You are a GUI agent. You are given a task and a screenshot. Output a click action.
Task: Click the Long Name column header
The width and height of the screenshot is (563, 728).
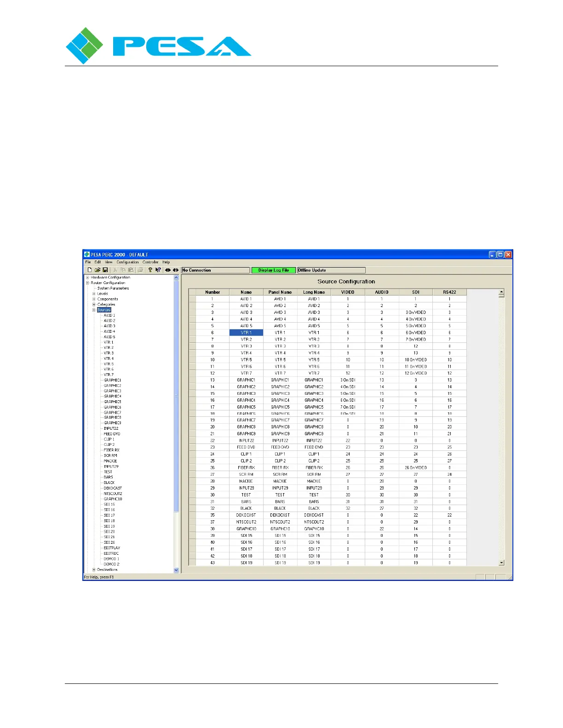point(314,292)
